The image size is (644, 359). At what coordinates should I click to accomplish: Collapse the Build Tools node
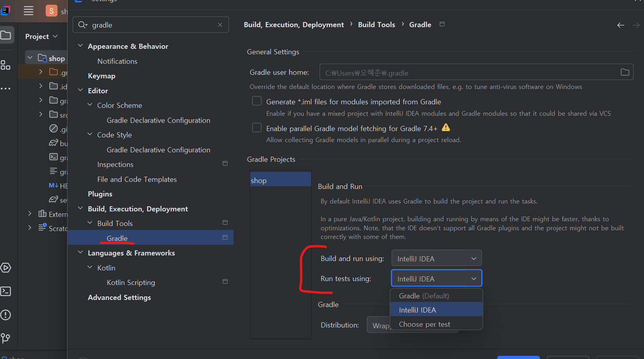(90, 223)
